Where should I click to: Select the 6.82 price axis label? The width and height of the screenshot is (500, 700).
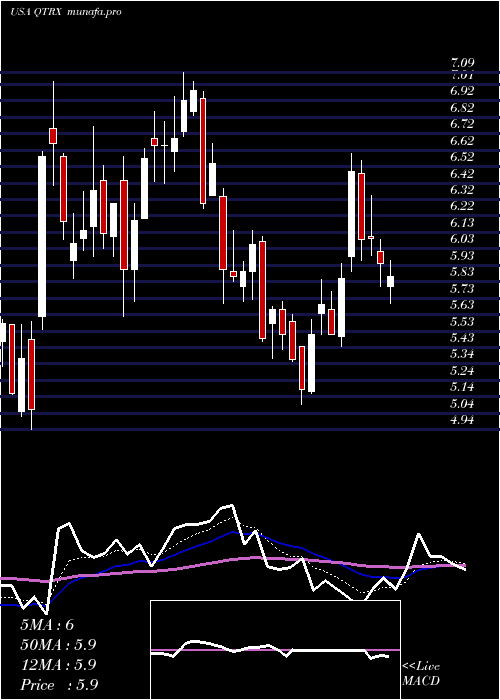pos(462,108)
